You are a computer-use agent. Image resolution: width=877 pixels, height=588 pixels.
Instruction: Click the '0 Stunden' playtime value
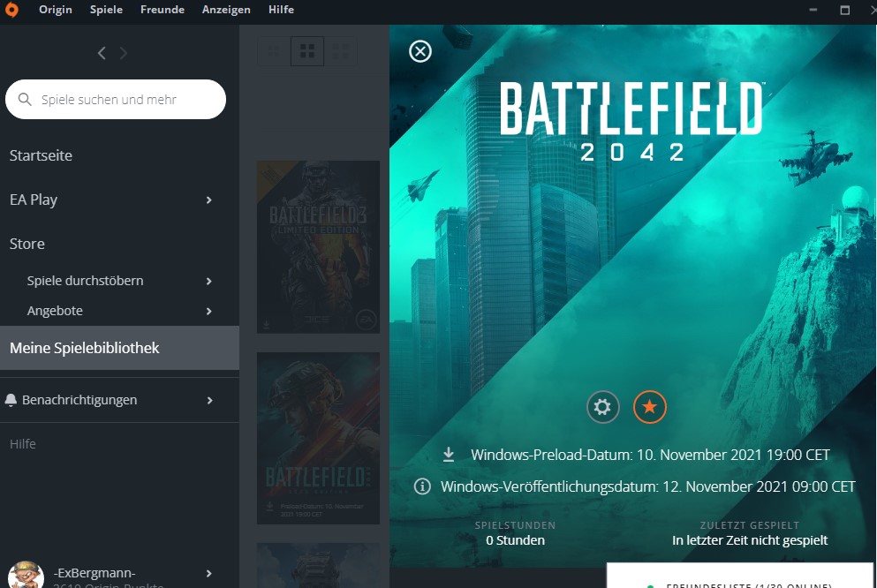coord(515,540)
